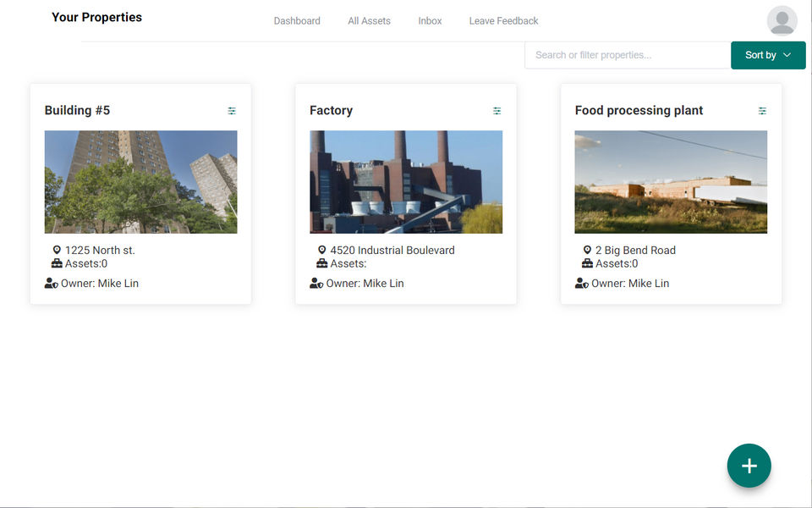Open settings icon on Food processing plant card
The height and width of the screenshot is (508, 812).
coord(762,111)
